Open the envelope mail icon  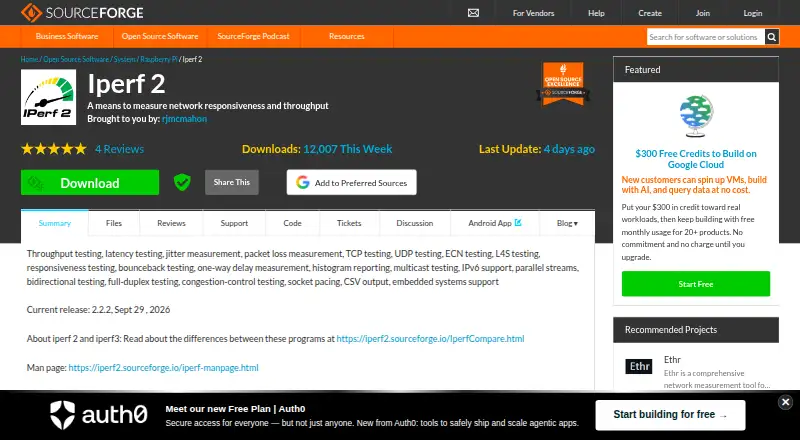click(x=473, y=13)
